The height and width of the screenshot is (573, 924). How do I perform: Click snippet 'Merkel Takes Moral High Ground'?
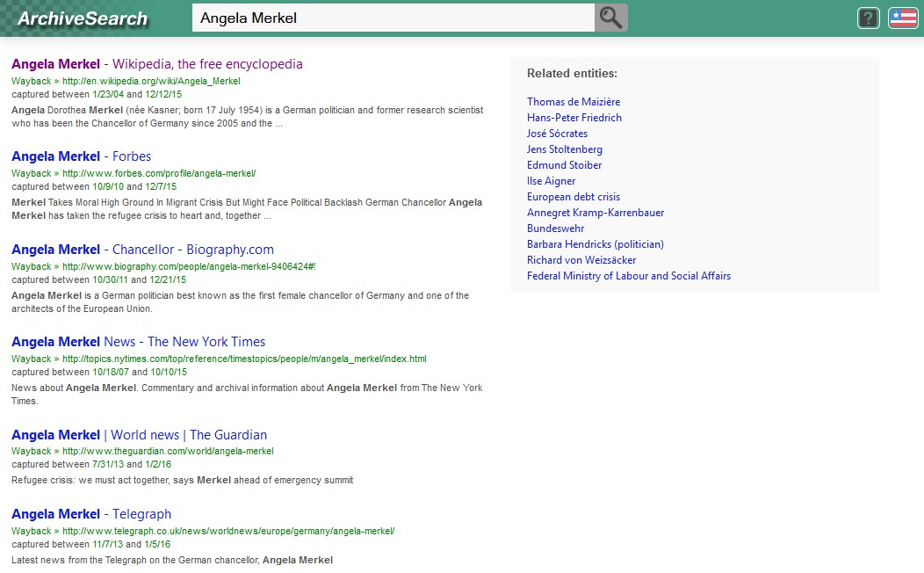click(247, 209)
